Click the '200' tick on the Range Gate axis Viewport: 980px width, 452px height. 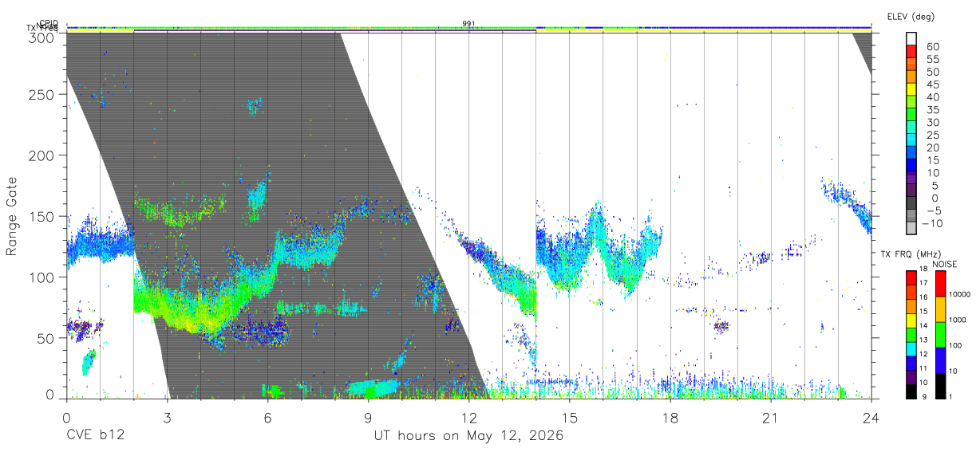(x=42, y=155)
